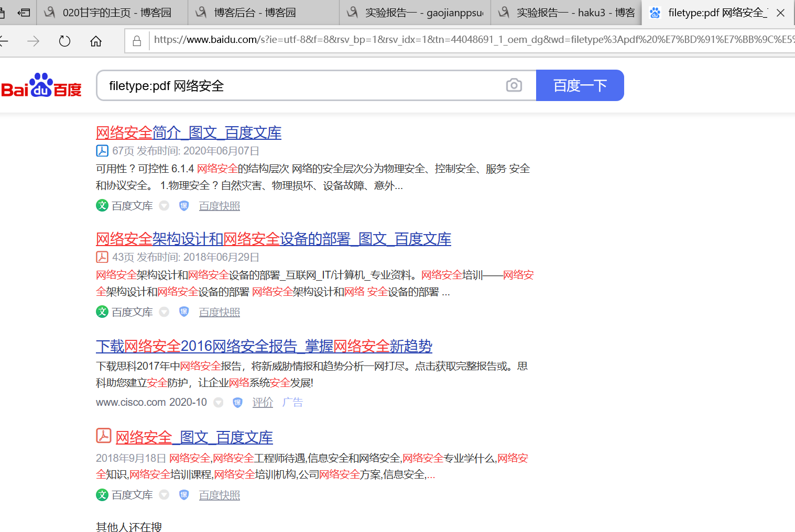Viewport: 795px width, 532px height.
Task: Click 百度文库 source text under the 2018年9月18日 result
Action: click(133, 495)
